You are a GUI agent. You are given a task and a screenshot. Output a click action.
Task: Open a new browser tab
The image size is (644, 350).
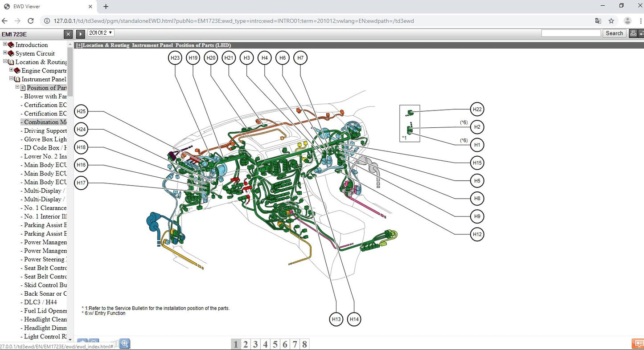tap(106, 7)
